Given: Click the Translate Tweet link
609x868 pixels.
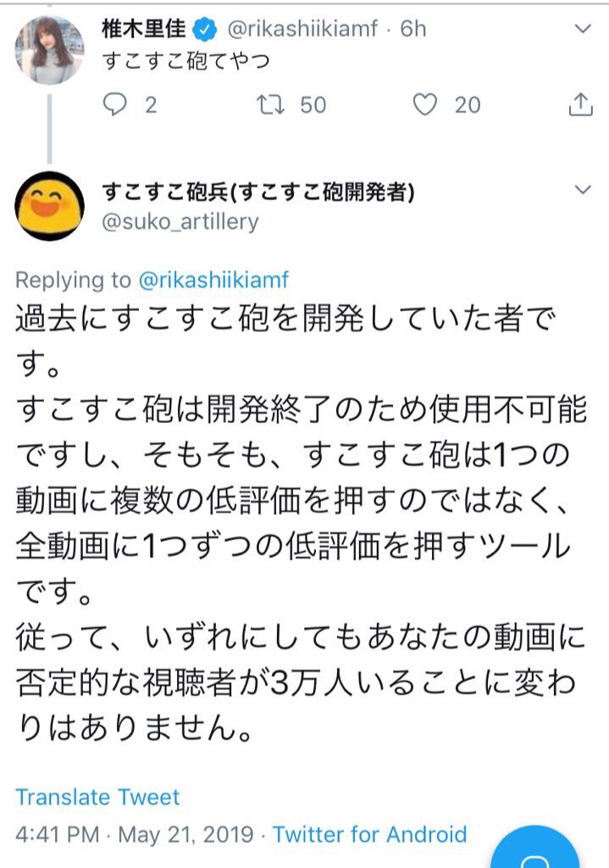Looking at the screenshot, I should click(97, 797).
